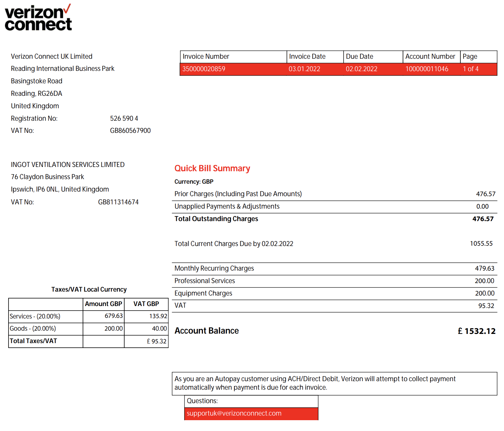Open the supportuk@verizonconnect.com email link
Screen dimensions: 504x431
coord(234,413)
